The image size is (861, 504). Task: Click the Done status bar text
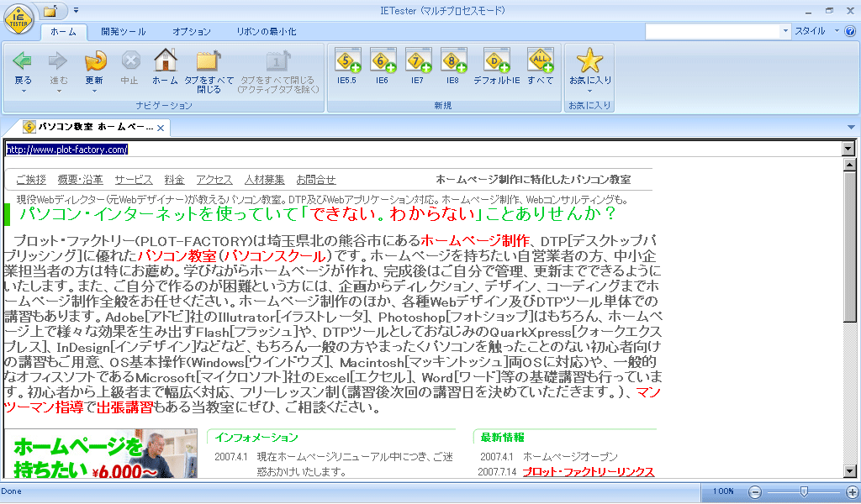pos(11,491)
